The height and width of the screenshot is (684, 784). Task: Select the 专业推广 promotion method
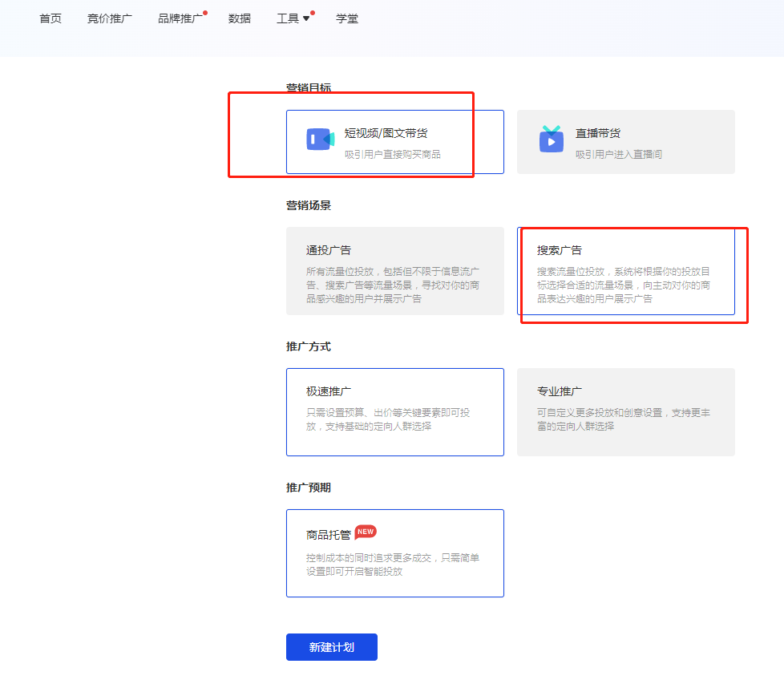click(626, 412)
